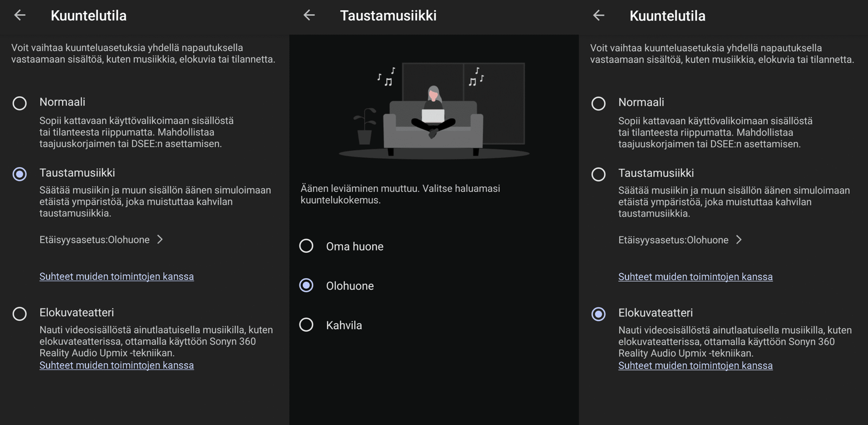The height and width of the screenshot is (425, 868).
Task: Open Suhteet link under Elokuvateatteri, left screen
Action: click(x=117, y=365)
